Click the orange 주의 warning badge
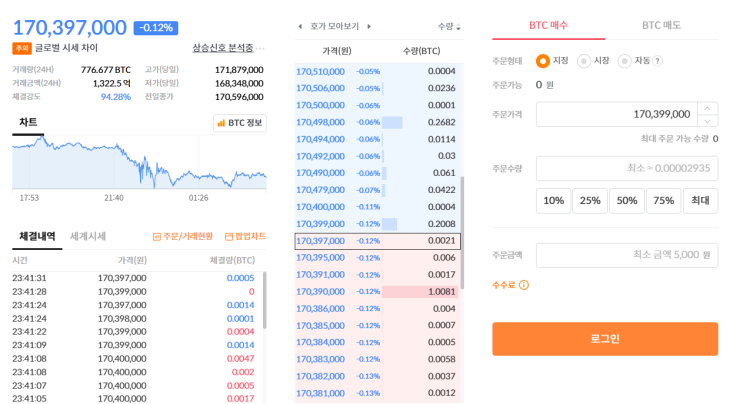The width and height of the screenshot is (743, 404). tap(21, 48)
